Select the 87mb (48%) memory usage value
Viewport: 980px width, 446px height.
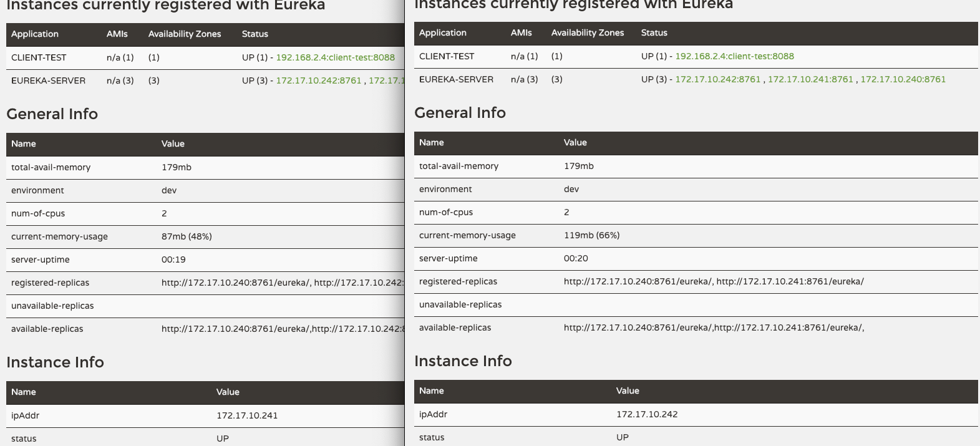pyautogui.click(x=187, y=236)
